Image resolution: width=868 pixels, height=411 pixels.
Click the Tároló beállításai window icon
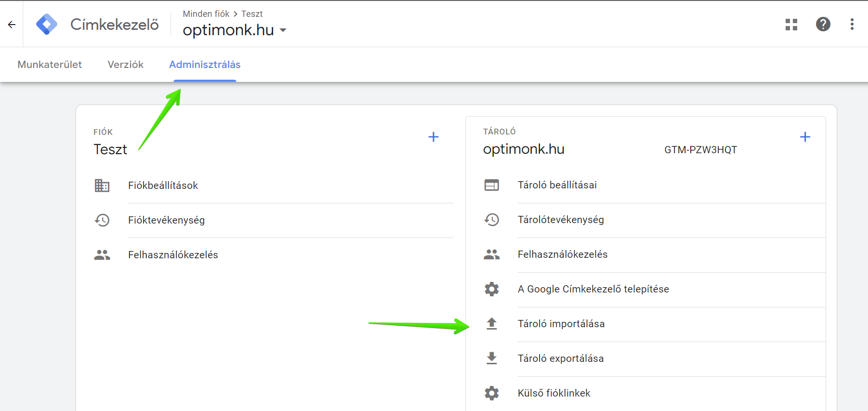pos(492,185)
